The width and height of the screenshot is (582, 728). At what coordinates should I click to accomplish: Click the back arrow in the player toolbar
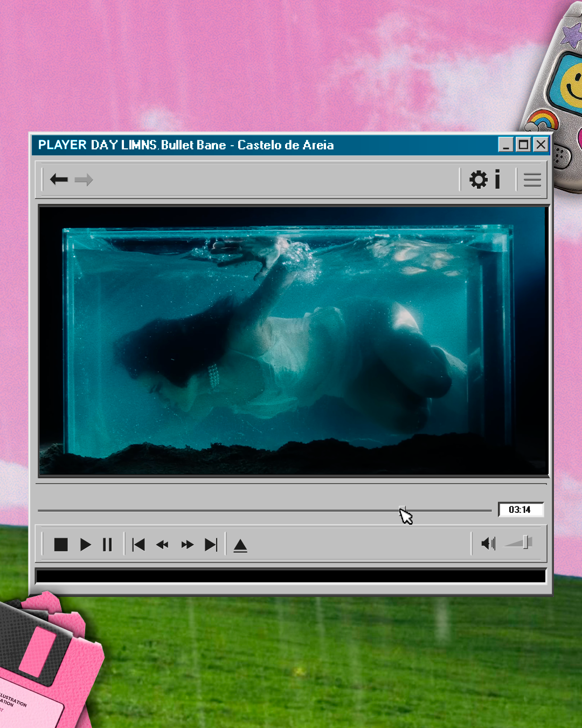point(59,179)
